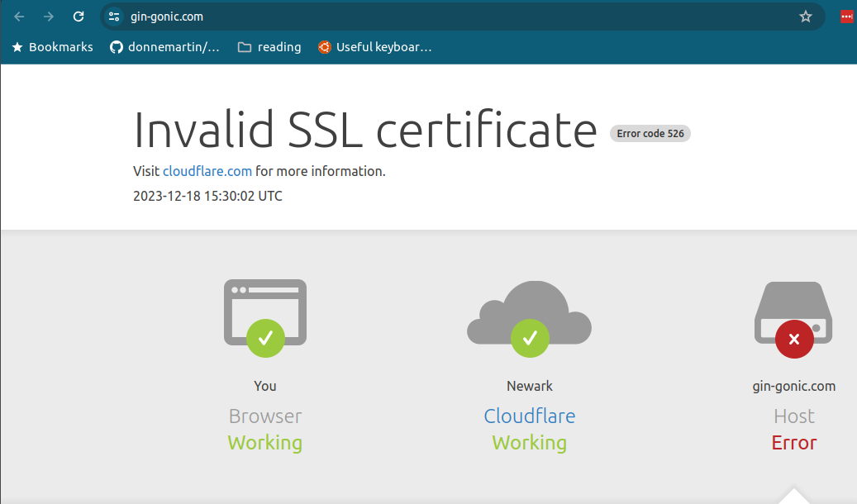Click Working status under Browser

[265, 443]
